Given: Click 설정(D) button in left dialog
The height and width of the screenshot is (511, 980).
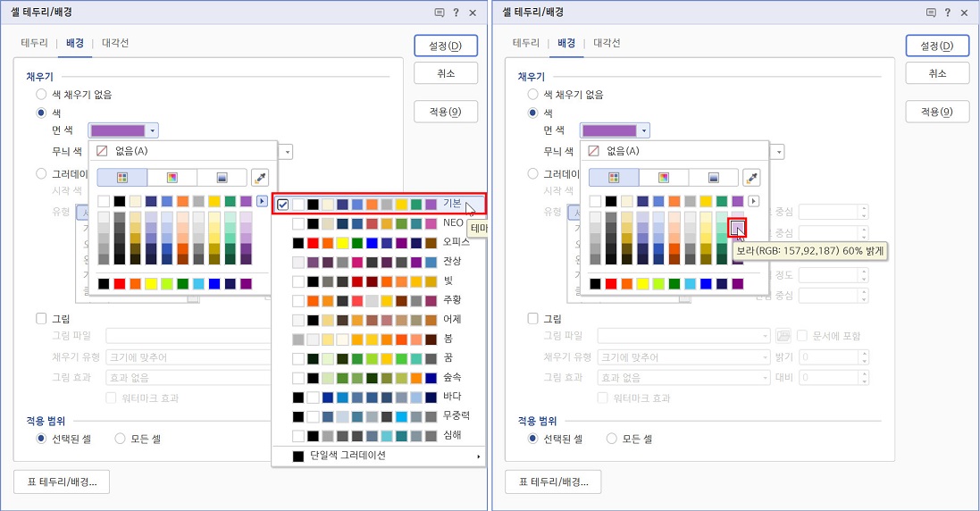Looking at the screenshot, I should click(446, 46).
